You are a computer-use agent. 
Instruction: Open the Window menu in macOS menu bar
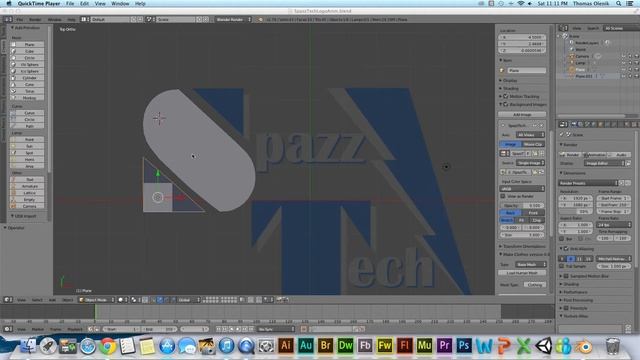pyautogui.click(x=120, y=4)
